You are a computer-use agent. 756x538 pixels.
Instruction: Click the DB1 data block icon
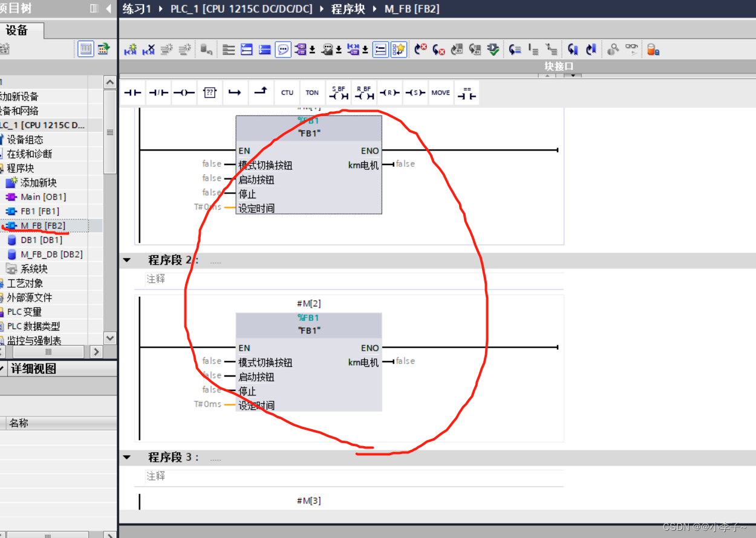(11, 240)
